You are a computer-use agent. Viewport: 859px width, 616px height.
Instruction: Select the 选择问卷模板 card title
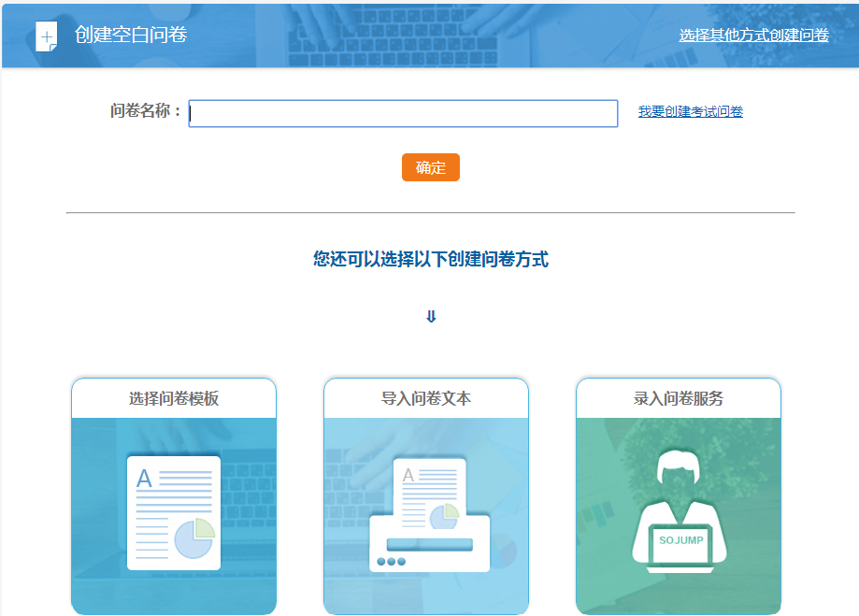(x=174, y=397)
